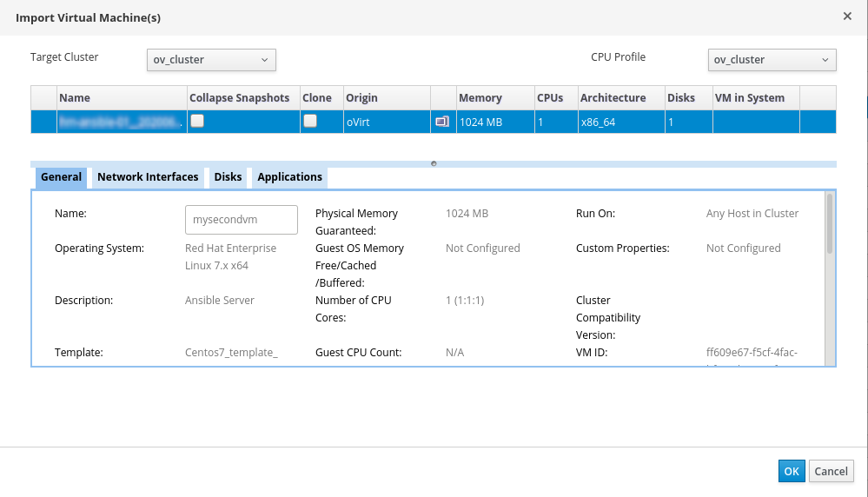
Task: Open the Target Cluster dropdown
Action: pos(211,60)
